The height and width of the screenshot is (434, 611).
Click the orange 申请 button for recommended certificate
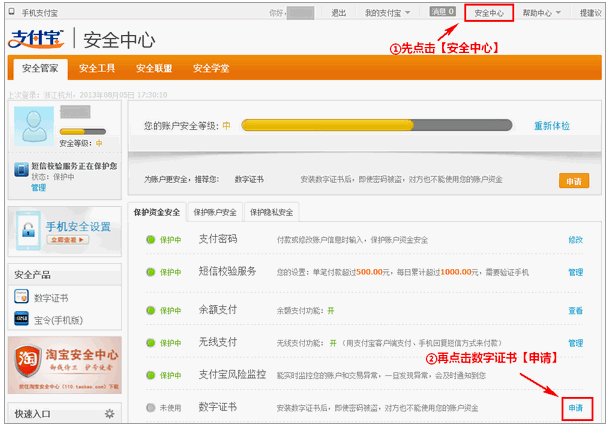(574, 181)
